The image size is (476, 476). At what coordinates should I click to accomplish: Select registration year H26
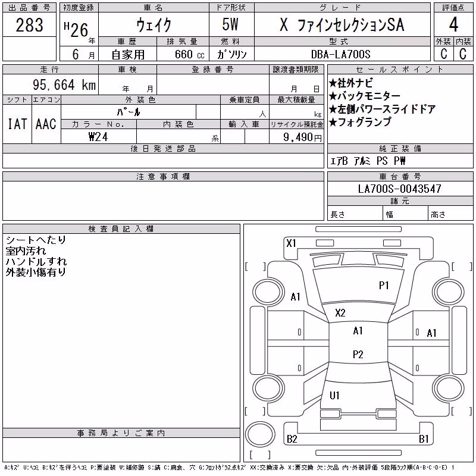tap(76, 30)
